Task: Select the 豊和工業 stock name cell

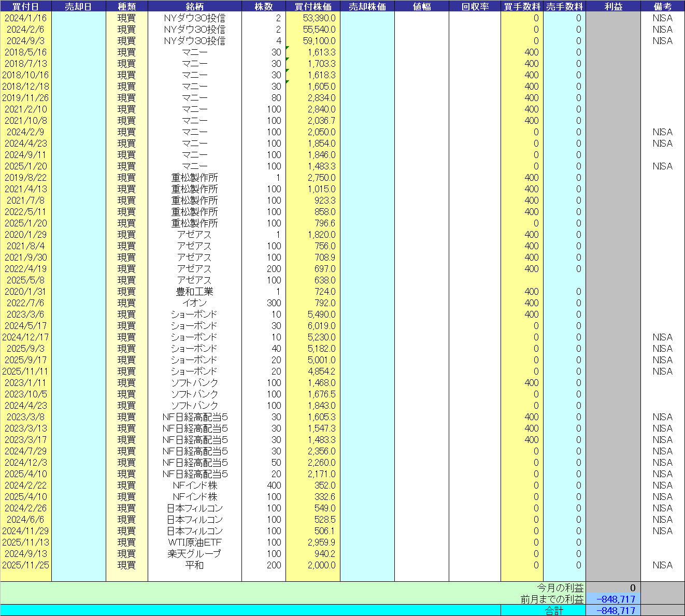Action: pyautogui.click(x=194, y=292)
